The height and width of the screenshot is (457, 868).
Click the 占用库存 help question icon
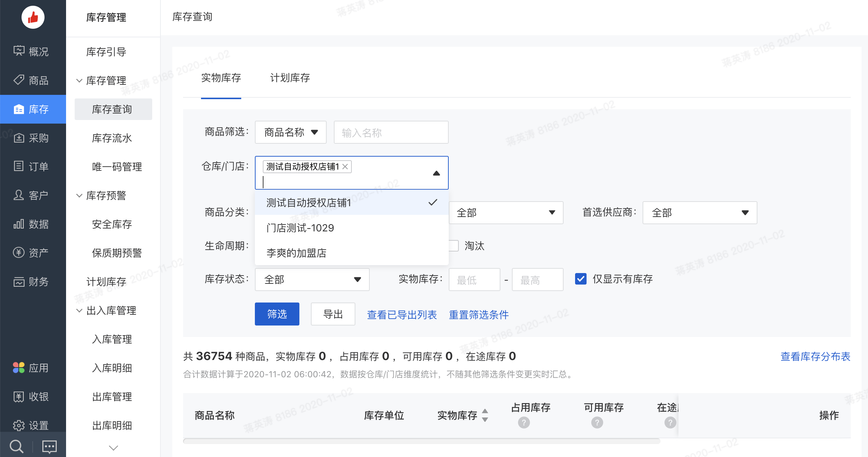(524, 423)
